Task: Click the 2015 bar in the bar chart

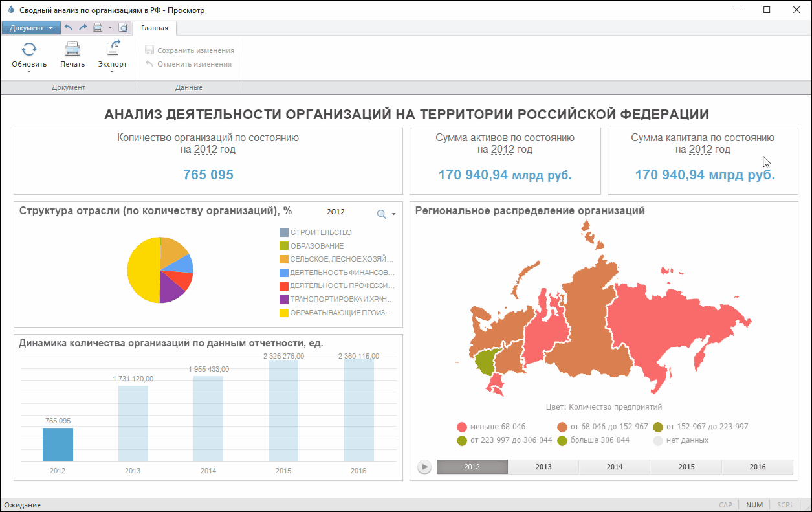Action: click(283, 410)
